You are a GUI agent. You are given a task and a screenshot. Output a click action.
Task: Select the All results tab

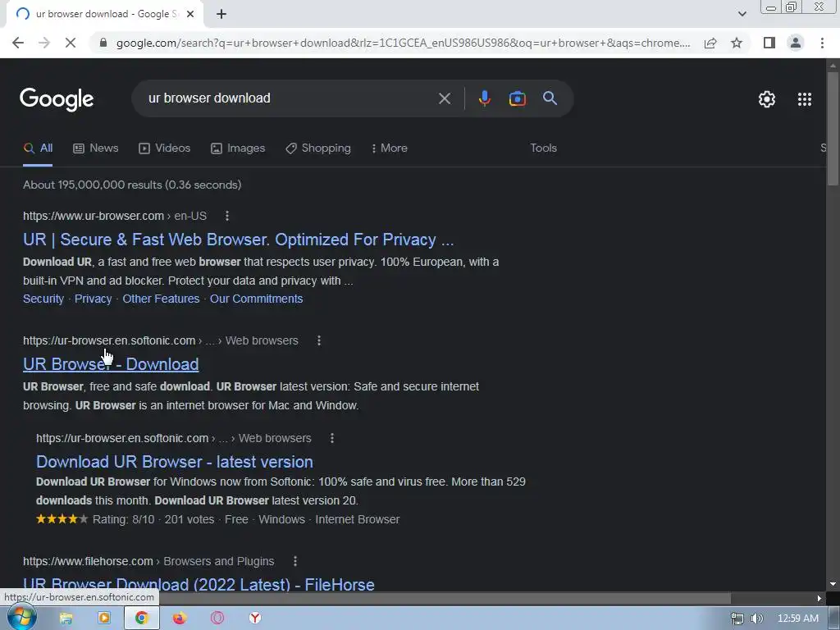pos(38,148)
